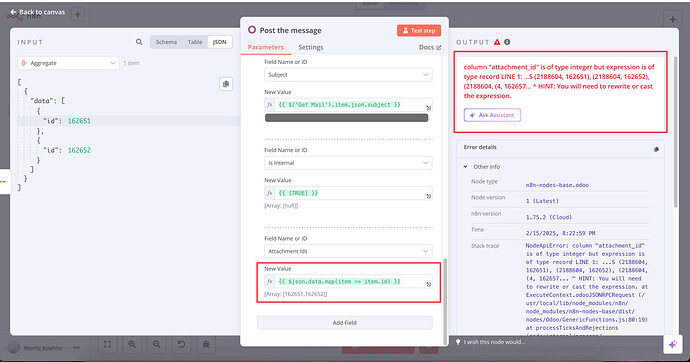Click the output panel vertical scrollbar
Screen dimensions: 690x362
[676, 132]
